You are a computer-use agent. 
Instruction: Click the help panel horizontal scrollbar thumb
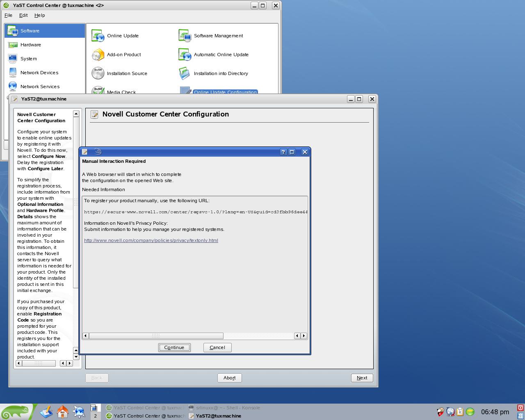click(x=39, y=363)
